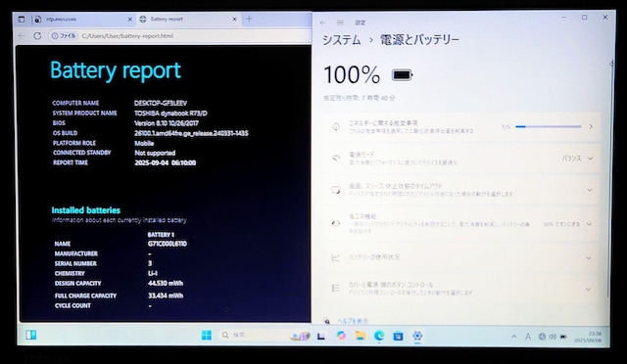Open the browser tab actions icon
Screen dimensions: 627x364
point(22,19)
